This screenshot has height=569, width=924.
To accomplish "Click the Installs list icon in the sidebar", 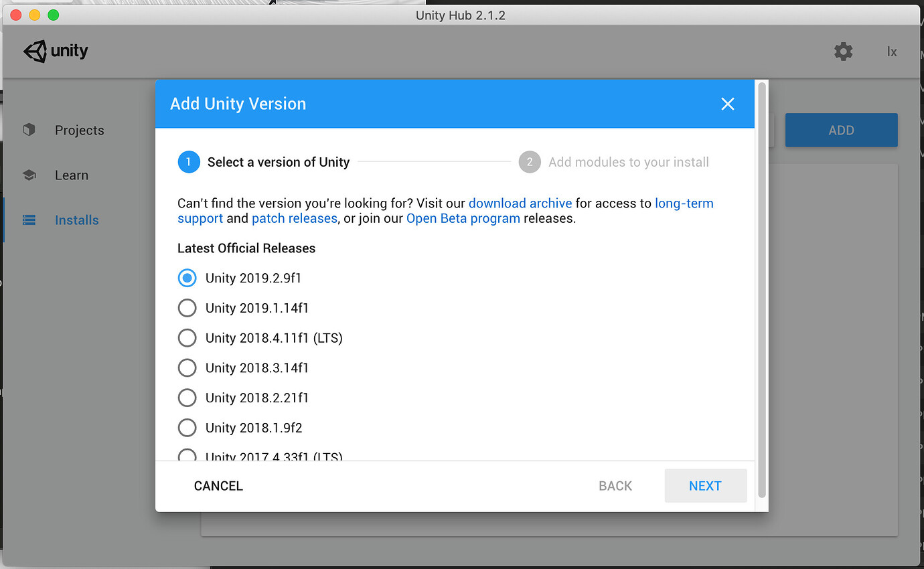I will click(x=29, y=220).
